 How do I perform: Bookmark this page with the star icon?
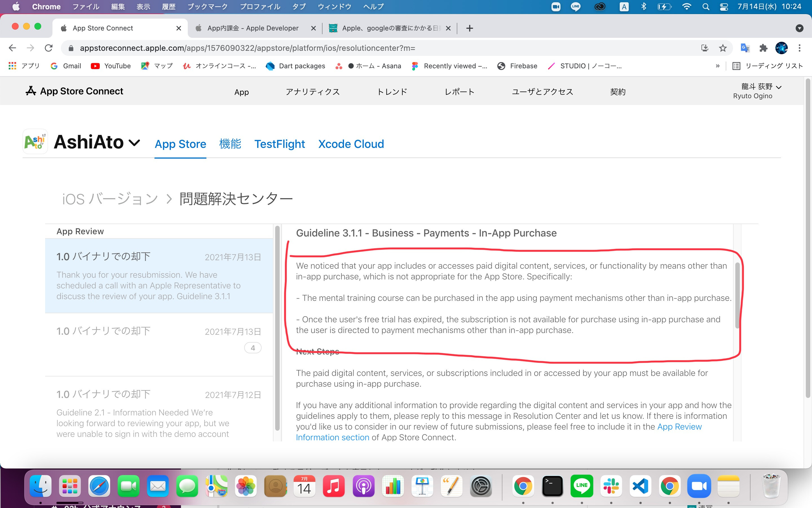pyautogui.click(x=723, y=48)
